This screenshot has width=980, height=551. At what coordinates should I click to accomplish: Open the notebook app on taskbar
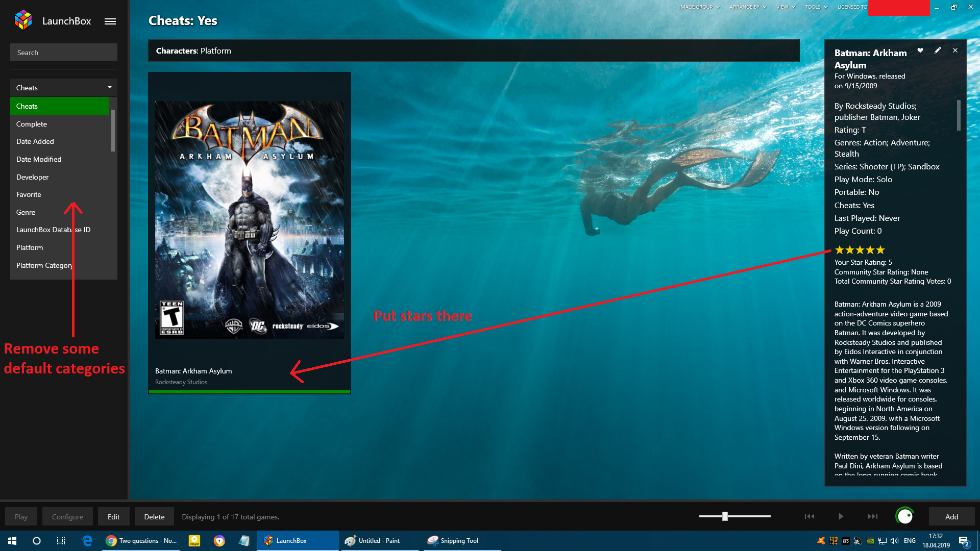pos(244,541)
